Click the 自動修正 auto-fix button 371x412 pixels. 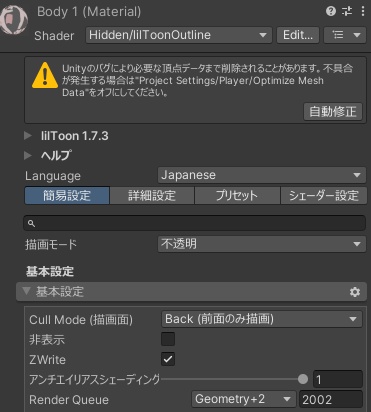333,111
